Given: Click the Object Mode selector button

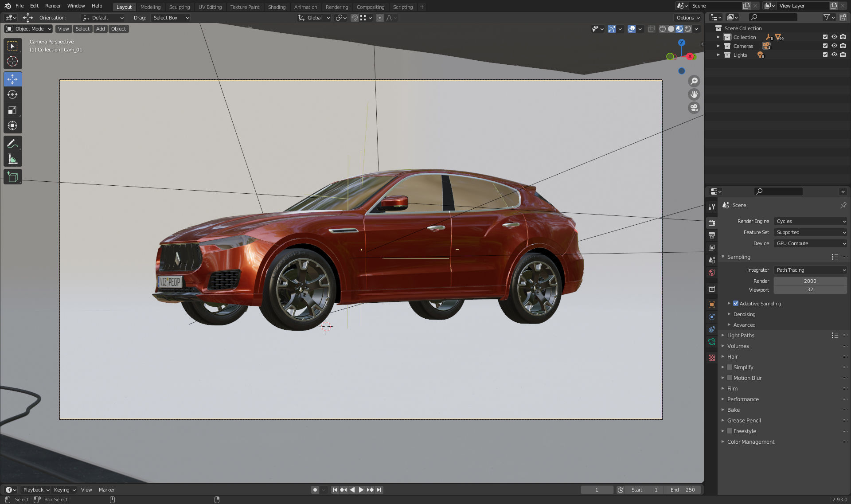Looking at the screenshot, I should coord(28,28).
